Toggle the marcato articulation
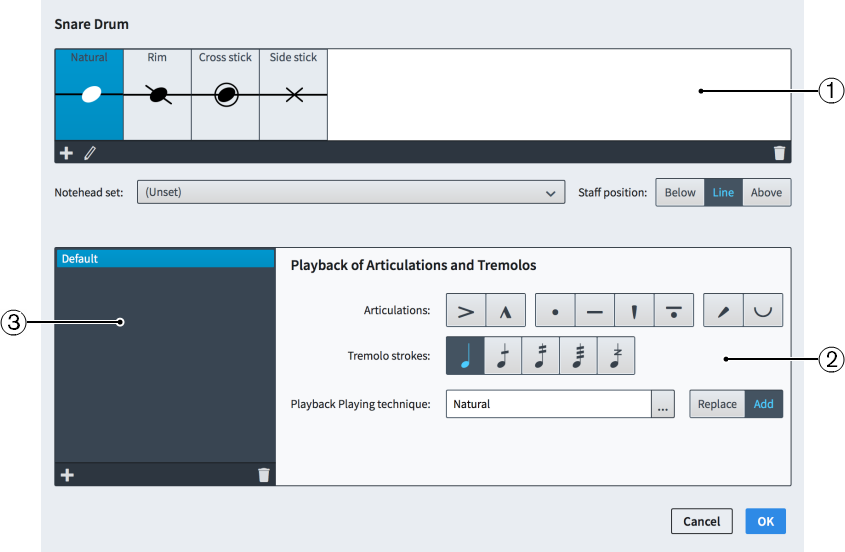Screen dimensions: 845x552 pos(505,310)
